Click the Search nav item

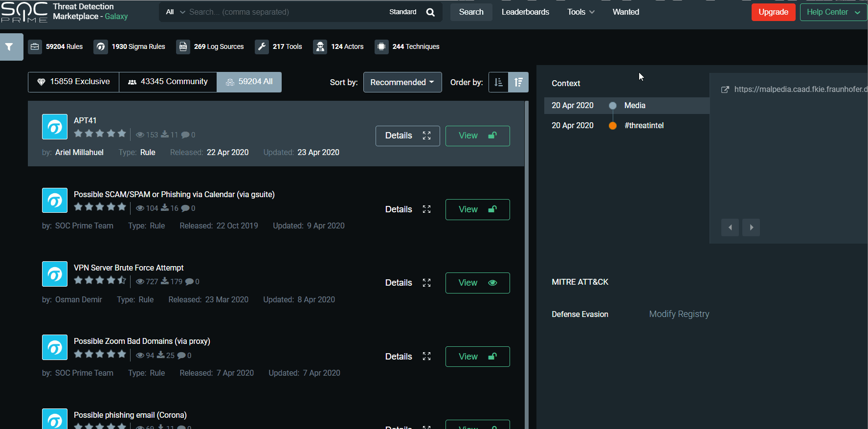tap(471, 12)
